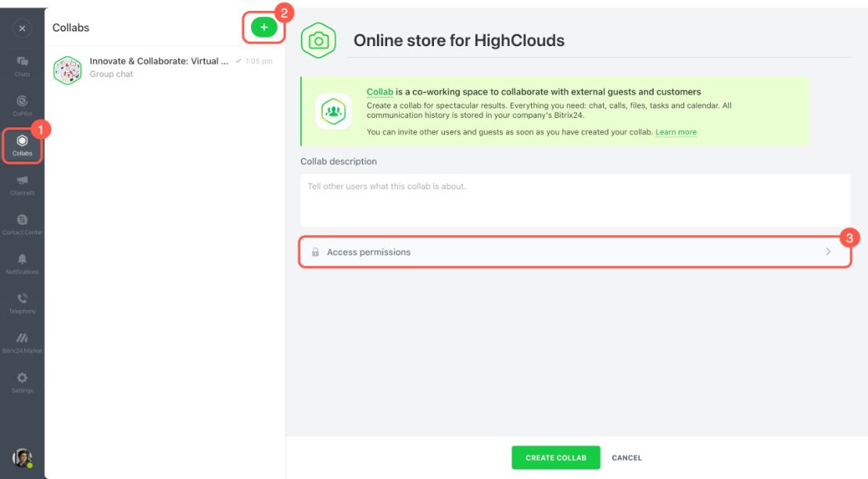This screenshot has width=868, height=479.
Task: Follow the Learn more link
Action: pyautogui.click(x=676, y=132)
